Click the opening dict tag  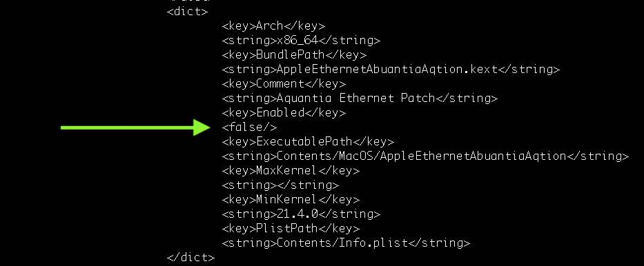coord(187,12)
